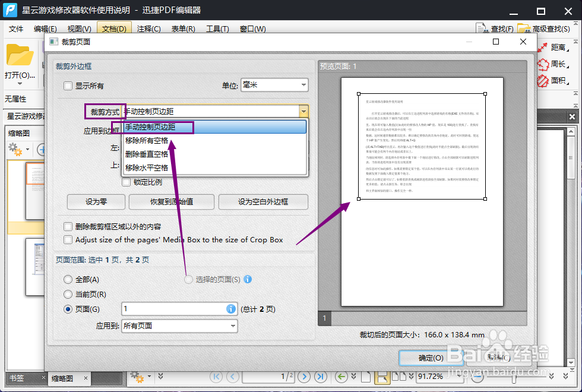
Task: Go to last page button
Action: pyautogui.click(x=321, y=377)
